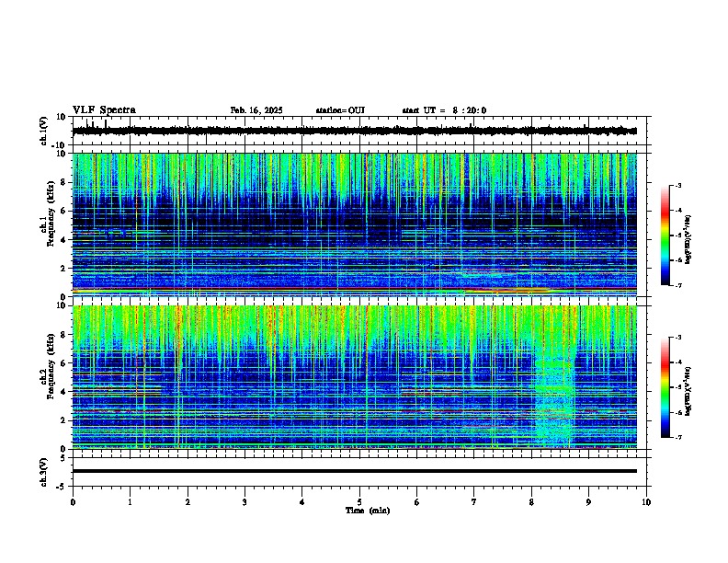This screenshot has width=728, height=563.
Task: Click the time axis tick label "1"
Action: pos(130,502)
